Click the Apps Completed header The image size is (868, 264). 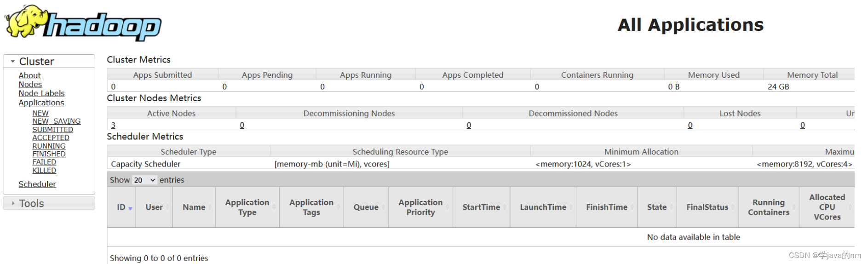(473, 75)
